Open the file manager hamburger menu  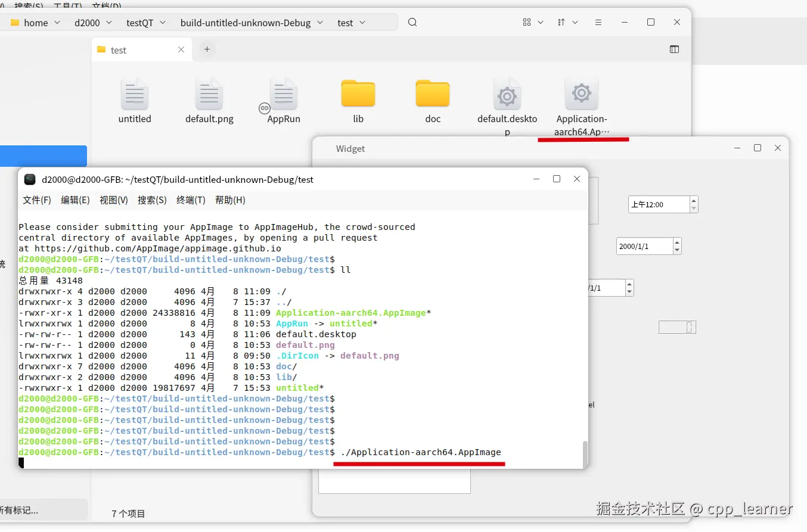598,22
